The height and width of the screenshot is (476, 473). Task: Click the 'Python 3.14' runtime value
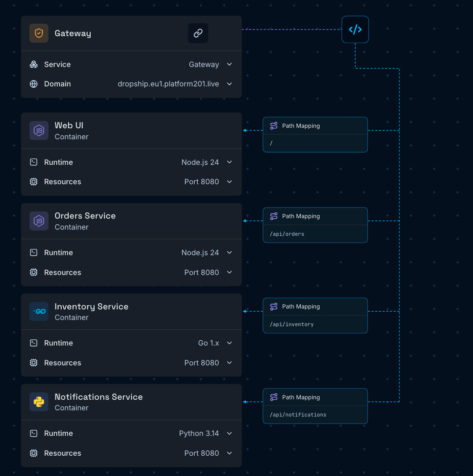coord(199,434)
